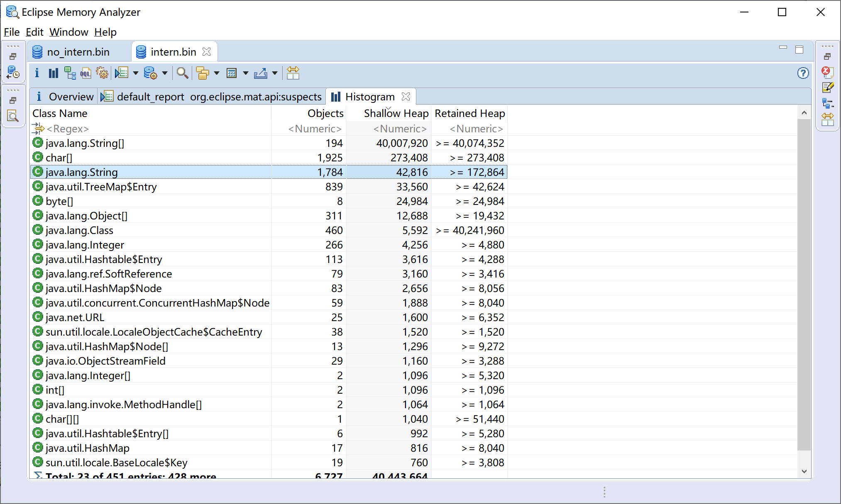Click the scrollbar down arrow
Image resolution: width=841 pixels, height=504 pixels.
point(804,471)
